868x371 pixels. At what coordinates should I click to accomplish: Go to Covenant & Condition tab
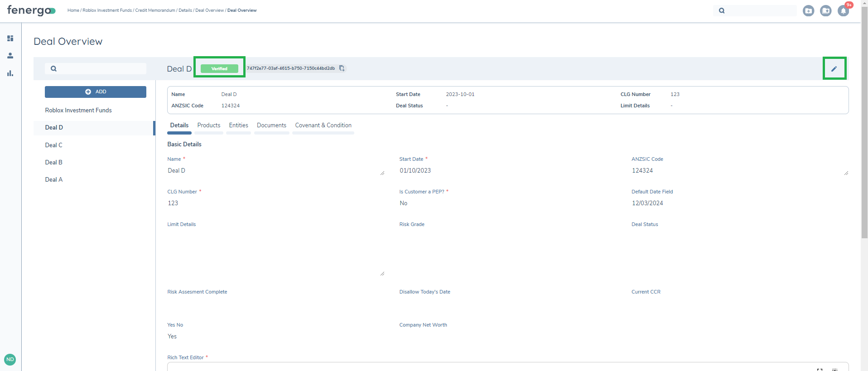click(x=323, y=125)
